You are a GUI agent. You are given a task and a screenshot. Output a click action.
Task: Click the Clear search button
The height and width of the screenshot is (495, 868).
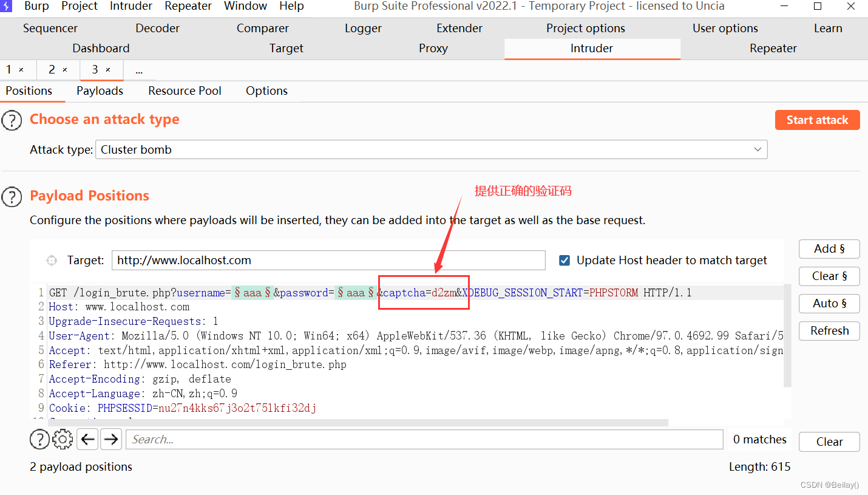point(829,442)
